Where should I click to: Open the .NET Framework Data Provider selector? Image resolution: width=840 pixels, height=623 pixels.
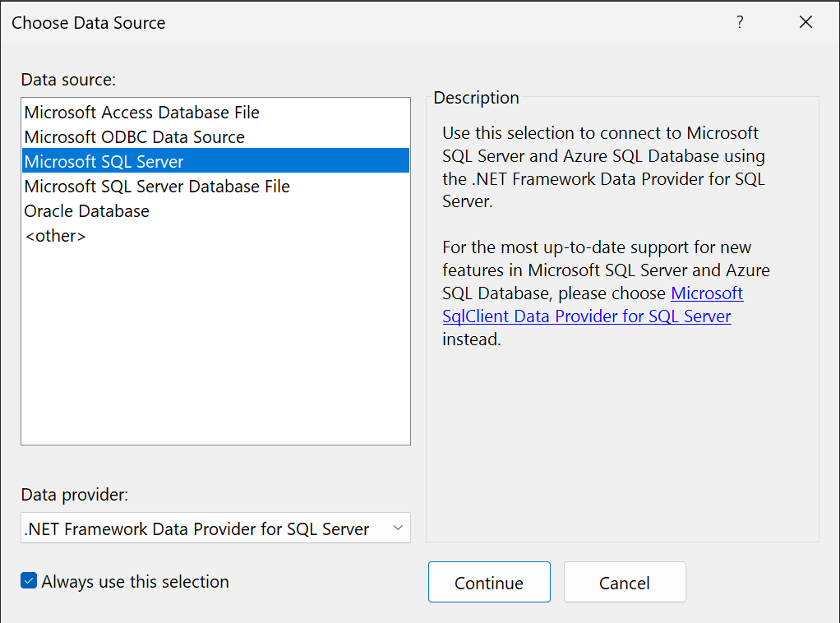coord(215,528)
